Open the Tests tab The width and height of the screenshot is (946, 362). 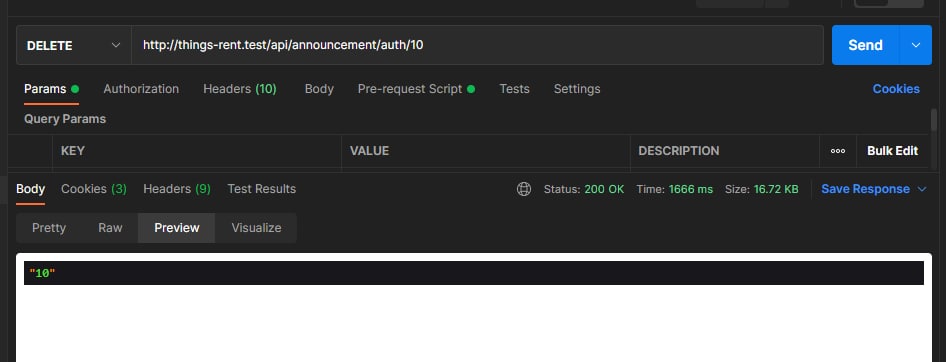(515, 89)
